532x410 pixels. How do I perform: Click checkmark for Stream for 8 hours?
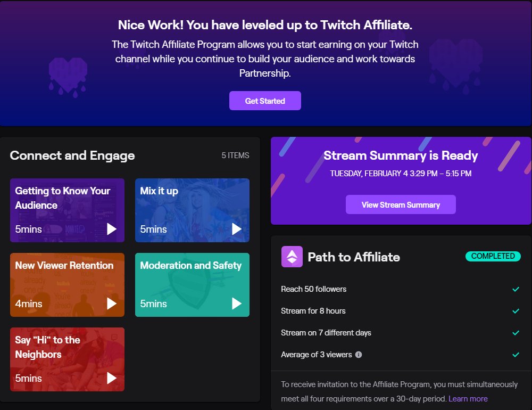click(516, 311)
